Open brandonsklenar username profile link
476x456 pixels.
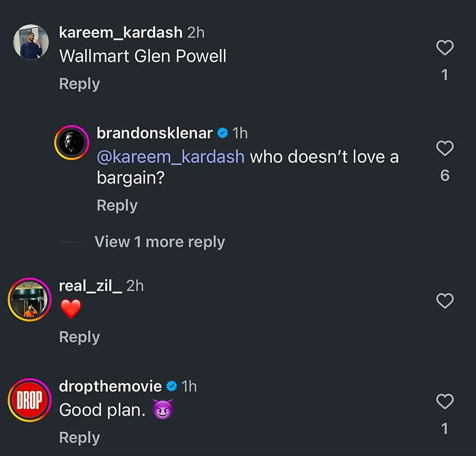click(155, 133)
